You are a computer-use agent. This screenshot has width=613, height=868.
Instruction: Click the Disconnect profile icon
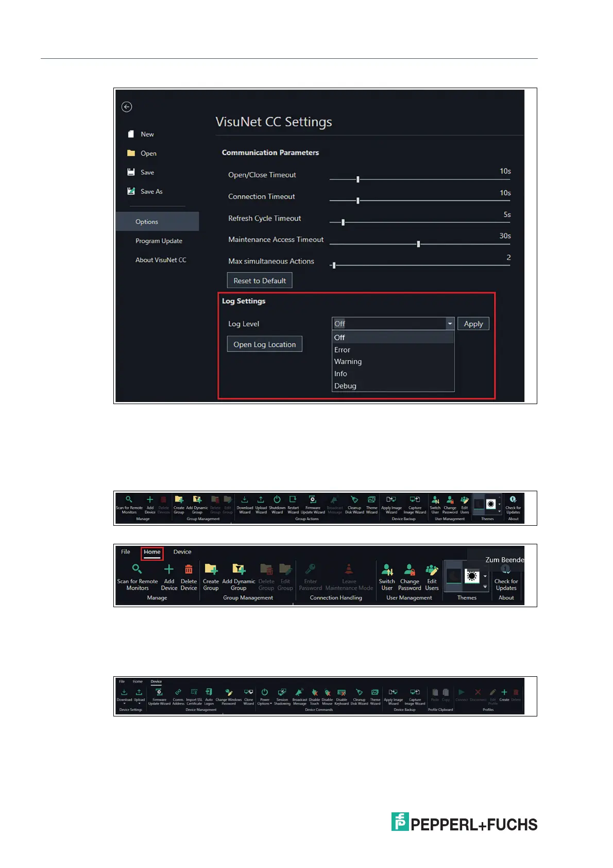point(478,692)
